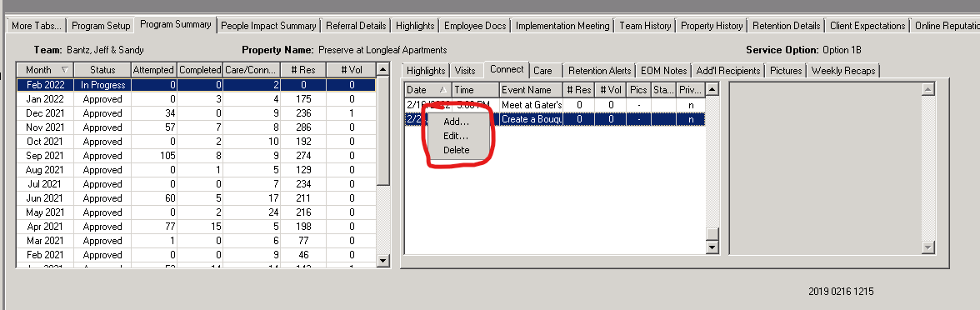Screen dimensions: 980x310
Task: Select the Nov 2021 row
Action: point(197,127)
